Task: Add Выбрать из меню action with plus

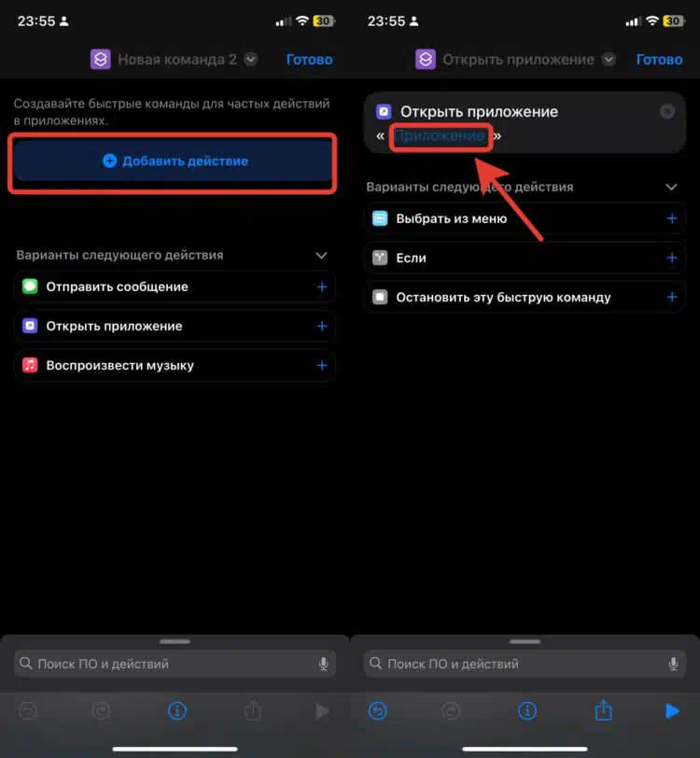Action: pos(672,218)
